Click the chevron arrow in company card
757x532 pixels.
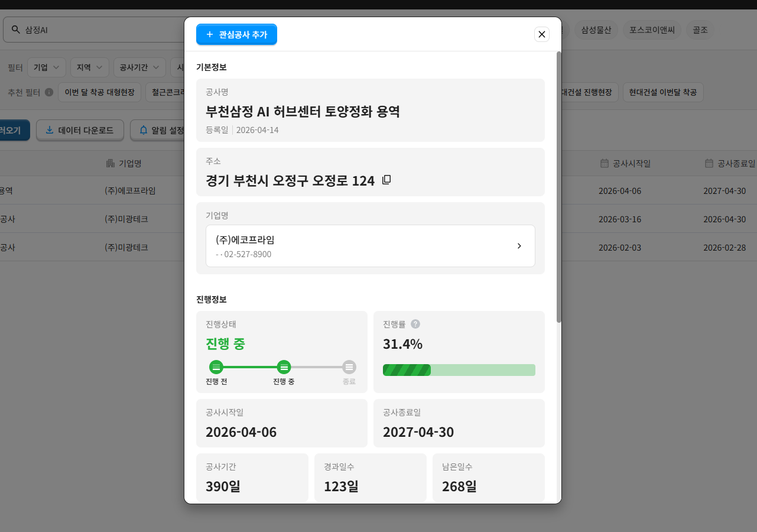click(519, 246)
